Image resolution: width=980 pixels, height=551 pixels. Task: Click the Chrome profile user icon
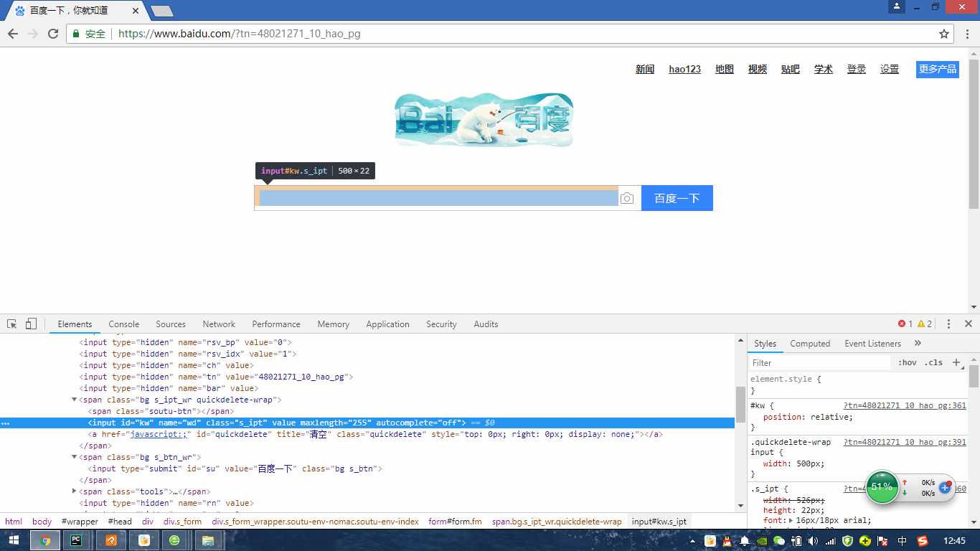coord(897,6)
